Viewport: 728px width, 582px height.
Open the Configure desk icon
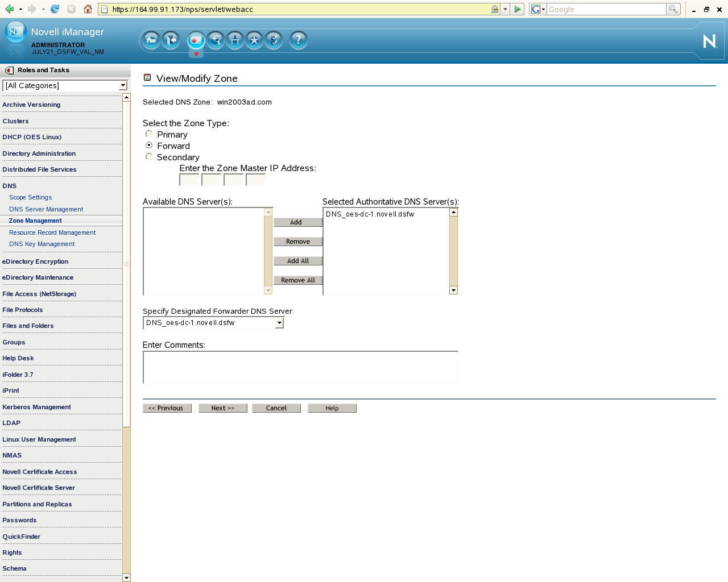coord(235,40)
